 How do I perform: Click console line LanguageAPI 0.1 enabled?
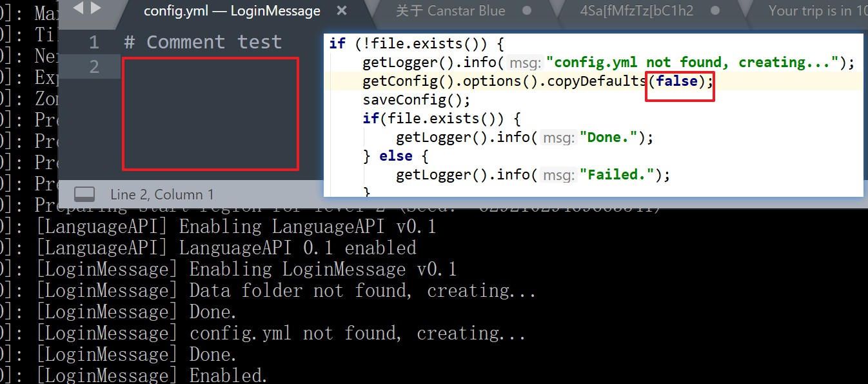pyautogui.click(x=226, y=248)
